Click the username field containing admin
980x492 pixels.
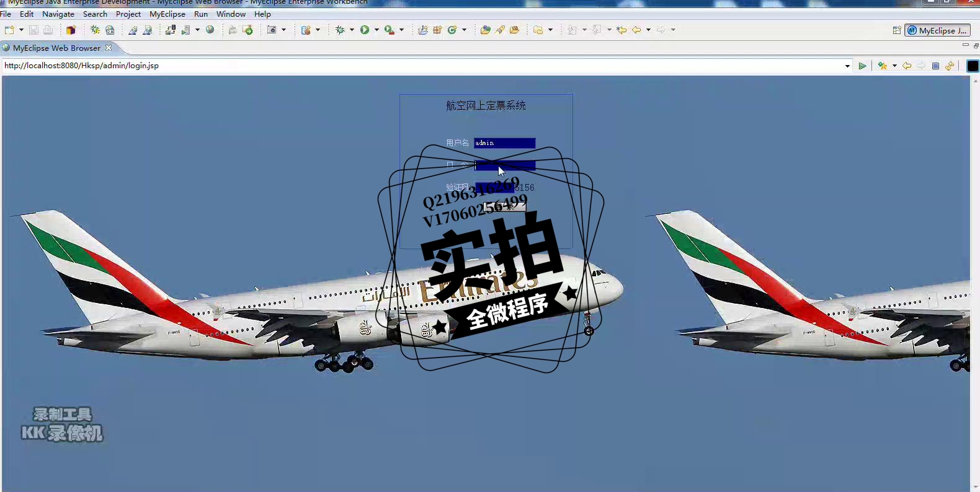[505, 143]
